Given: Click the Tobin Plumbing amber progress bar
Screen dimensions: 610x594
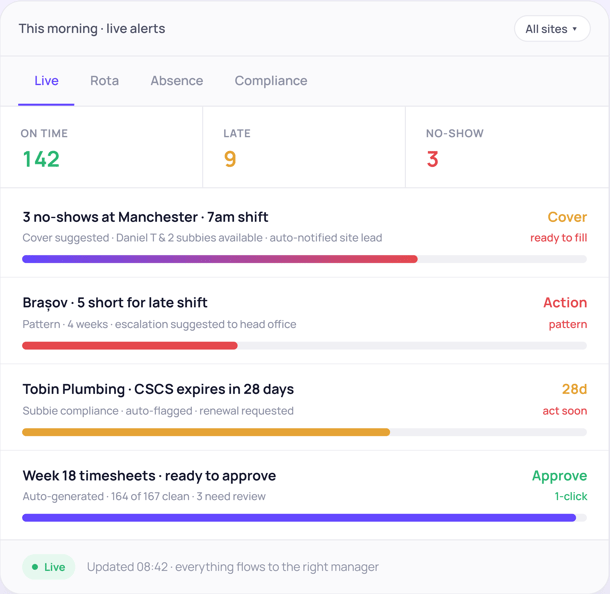Looking at the screenshot, I should pyautogui.click(x=305, y=432).
